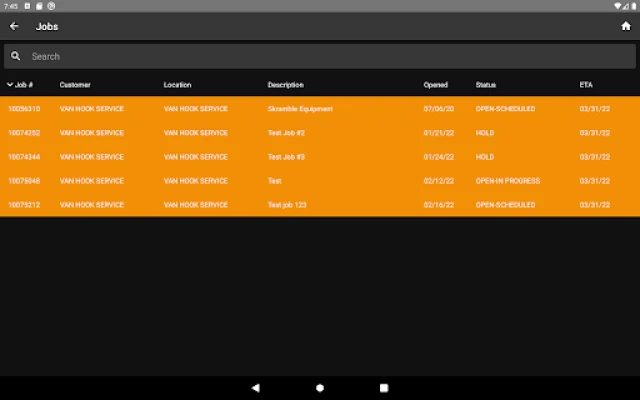Screen dimensions: 640x400
Task: Sort by Status column header
Action: click(485, 85)
